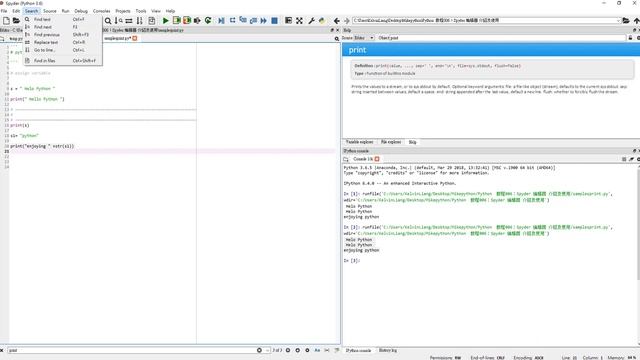Image resolution: width=640 pixels, height=360 pixels.
Task: Choose Find in files from Search menu
Action: click(62, 60)
